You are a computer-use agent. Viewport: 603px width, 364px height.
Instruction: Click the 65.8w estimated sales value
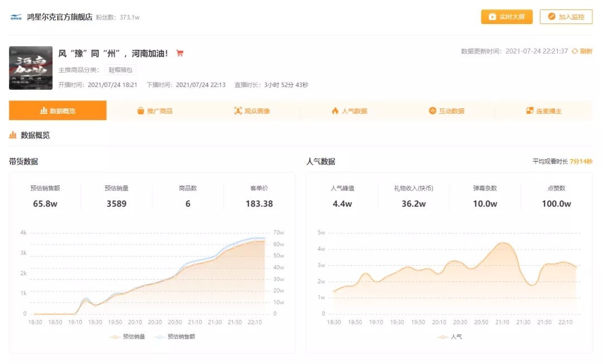tap(45, 204)
